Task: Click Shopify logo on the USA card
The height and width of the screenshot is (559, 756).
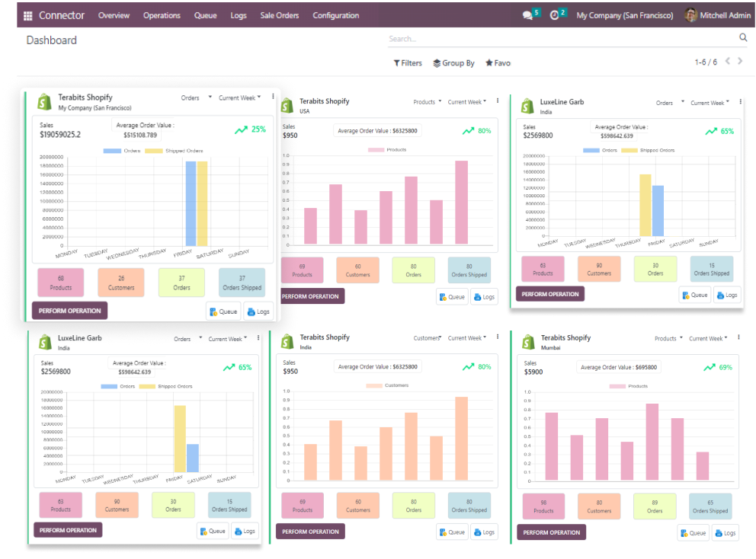Action: point(287,105)
